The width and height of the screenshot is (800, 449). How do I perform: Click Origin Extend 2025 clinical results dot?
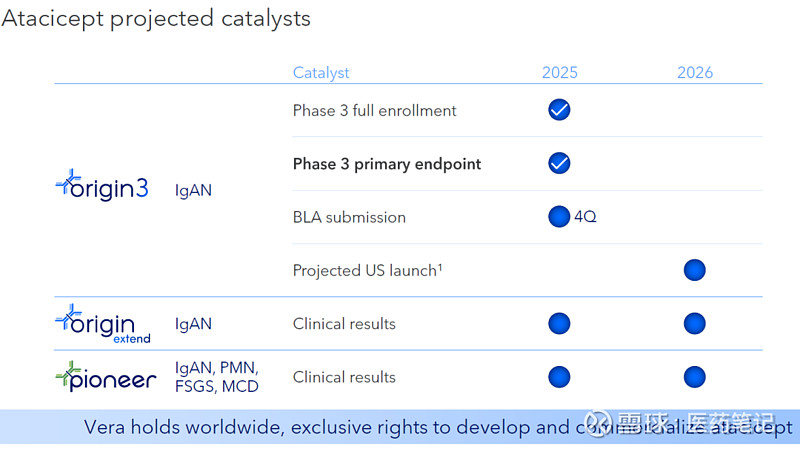tap(559, 324)
